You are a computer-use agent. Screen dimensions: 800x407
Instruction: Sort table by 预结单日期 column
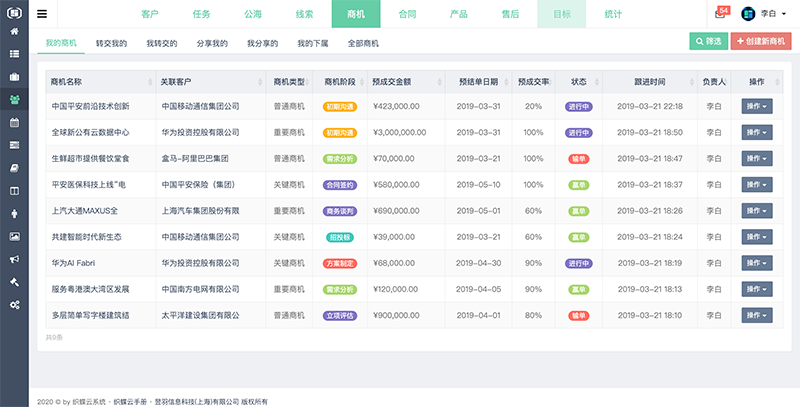click(478, 82)
